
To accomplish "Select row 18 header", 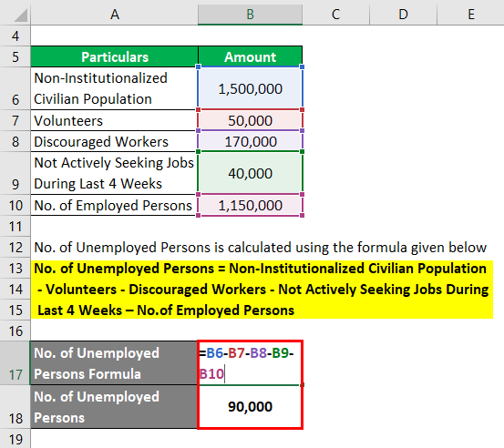I will [15, 407].
